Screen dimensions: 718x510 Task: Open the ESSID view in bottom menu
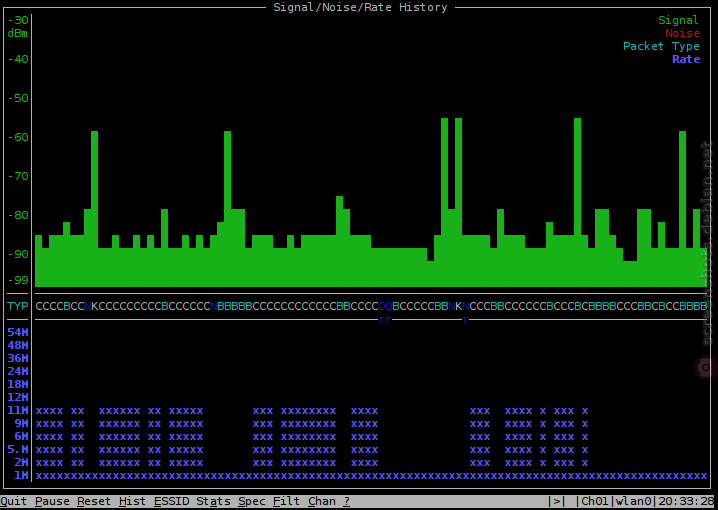point(171,501)
